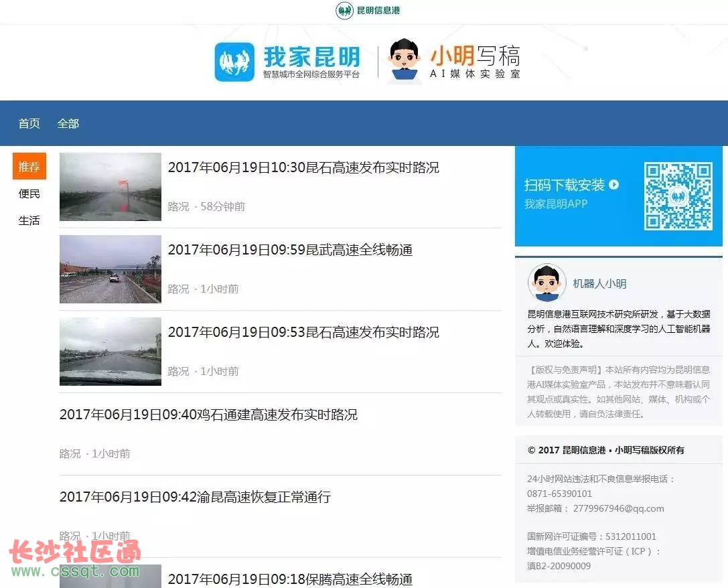Click the email 2779967946@qq.com
The height and width of the screenshot is (588, 728).
pos(618,508)
